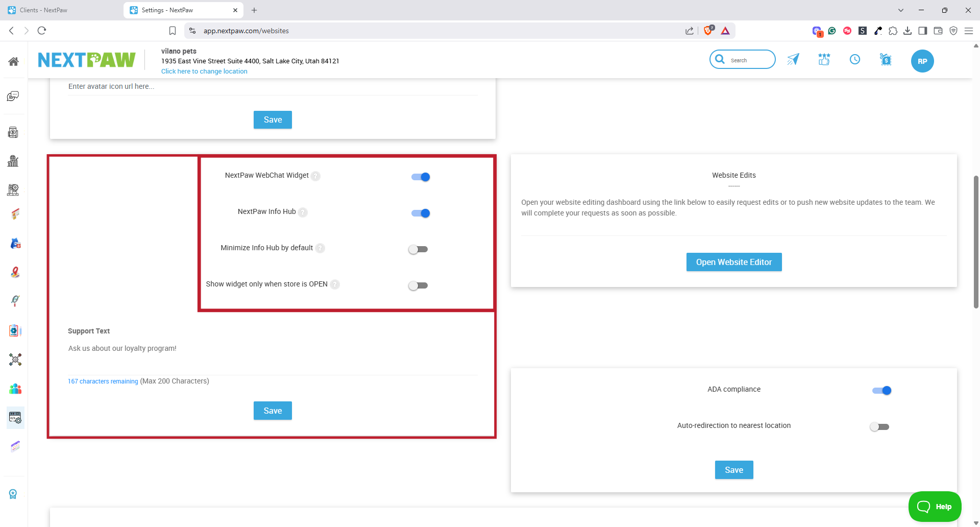Click here to change location link

click(x=204, y=71)
